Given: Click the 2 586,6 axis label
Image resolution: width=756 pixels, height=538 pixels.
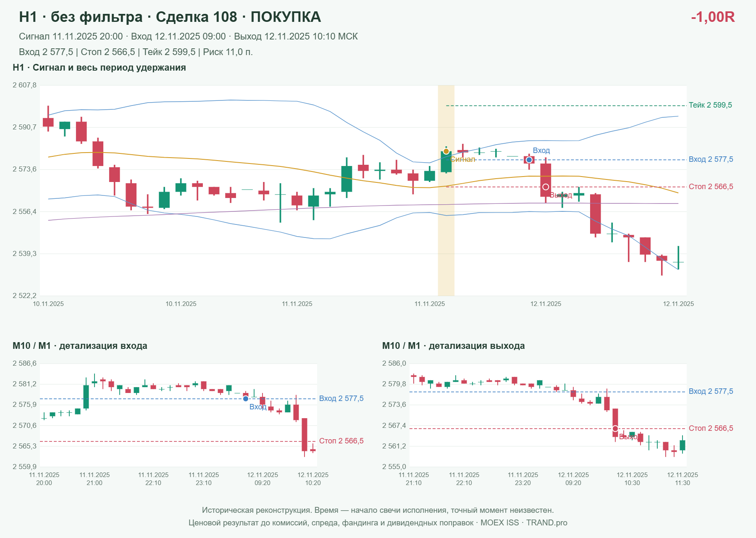Looking at the screenshot, I should [x=24, y=364].
